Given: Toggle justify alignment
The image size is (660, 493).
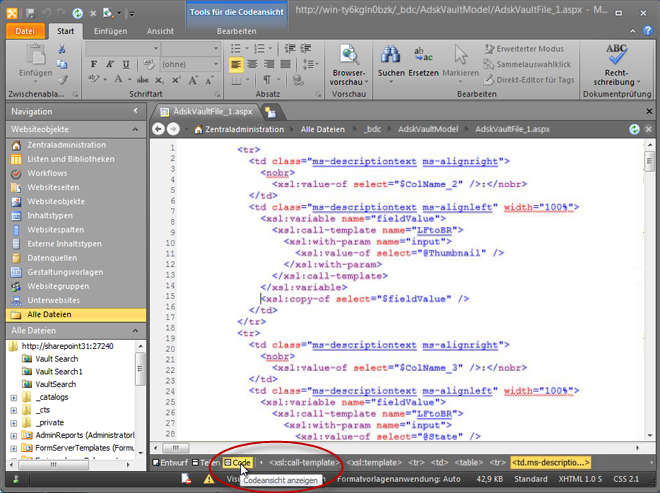Looking at the screenshot, I should pyautogui.click(x=285, y=64).
